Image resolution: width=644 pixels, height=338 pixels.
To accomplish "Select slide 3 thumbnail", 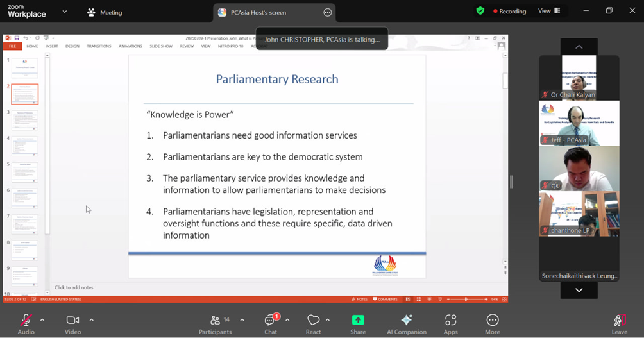I will tap(25, 120).
